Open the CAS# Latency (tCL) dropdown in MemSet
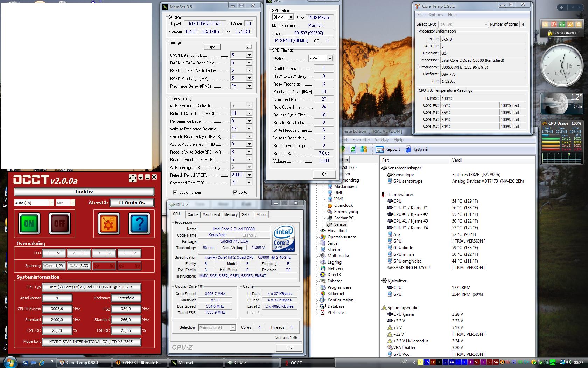 point(249,55)
